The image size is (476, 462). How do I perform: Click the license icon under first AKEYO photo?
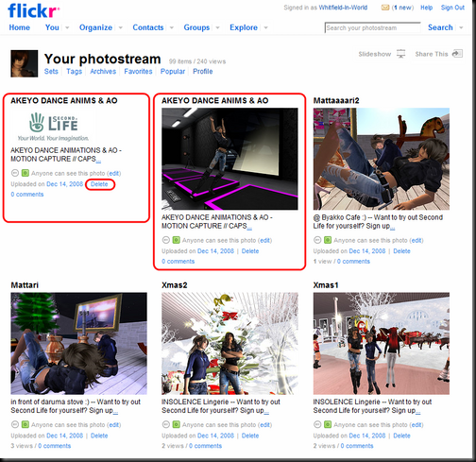coord(15,173)
